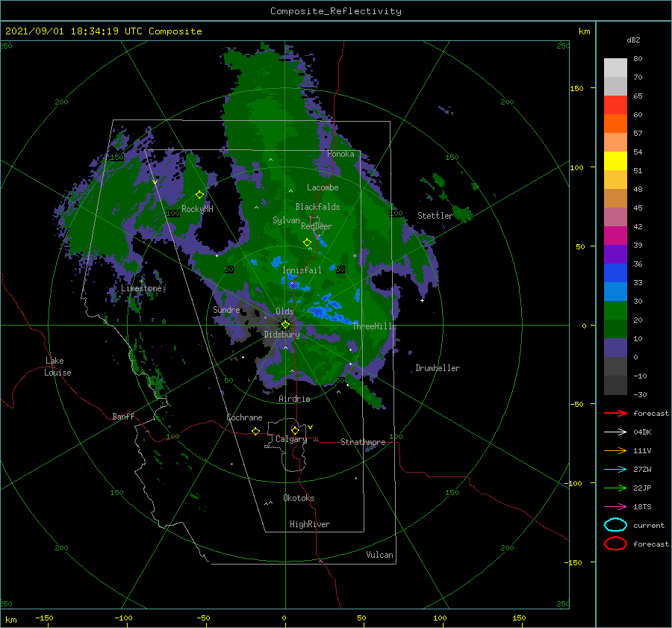The image size is (672, 628).
Task: Click white plus marker south of Stettler
Action: [422, 300]
